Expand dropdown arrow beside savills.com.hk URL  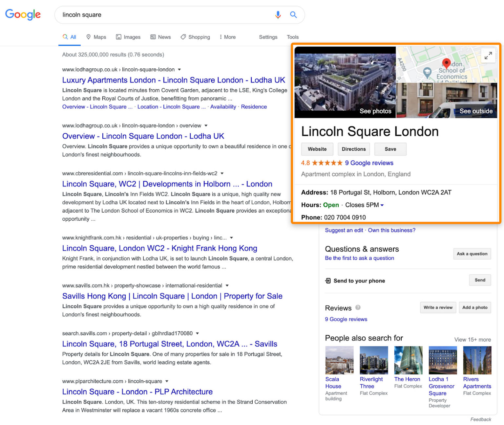click(x=227, y=286)
